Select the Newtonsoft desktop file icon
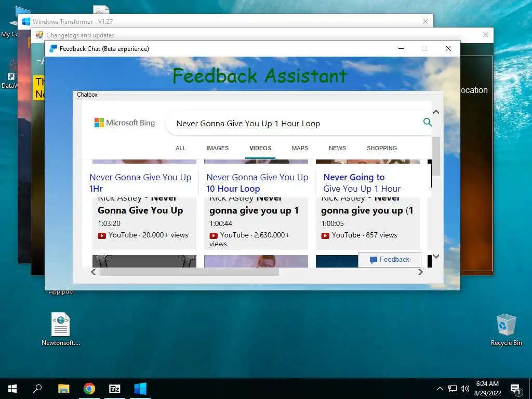This screenshot has height=399, width=532. coord(61,329)
